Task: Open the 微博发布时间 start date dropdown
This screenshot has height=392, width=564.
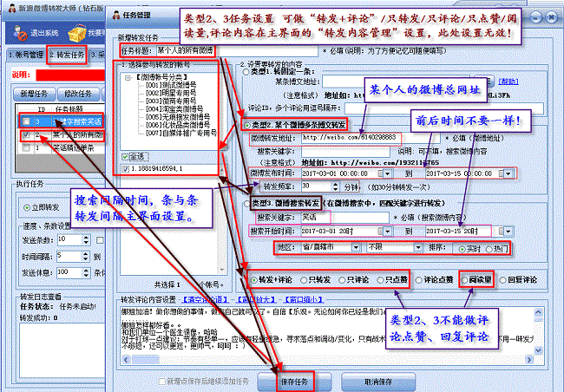Action: 387,173
